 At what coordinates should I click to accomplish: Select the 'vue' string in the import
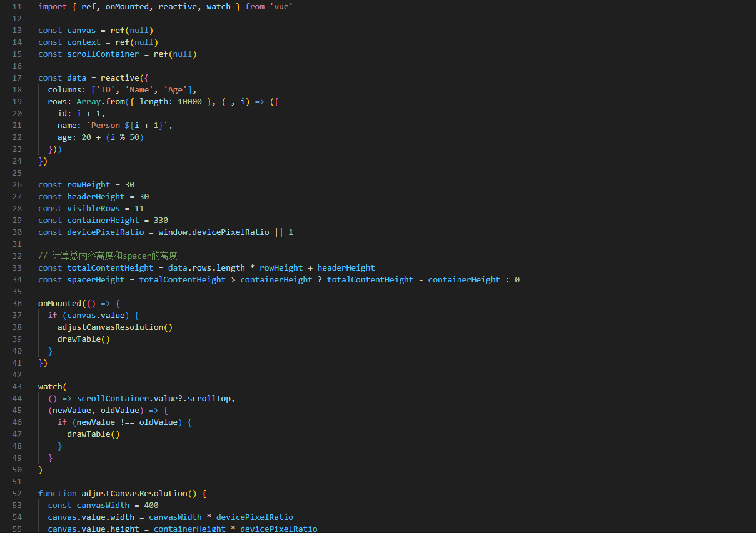281,6
